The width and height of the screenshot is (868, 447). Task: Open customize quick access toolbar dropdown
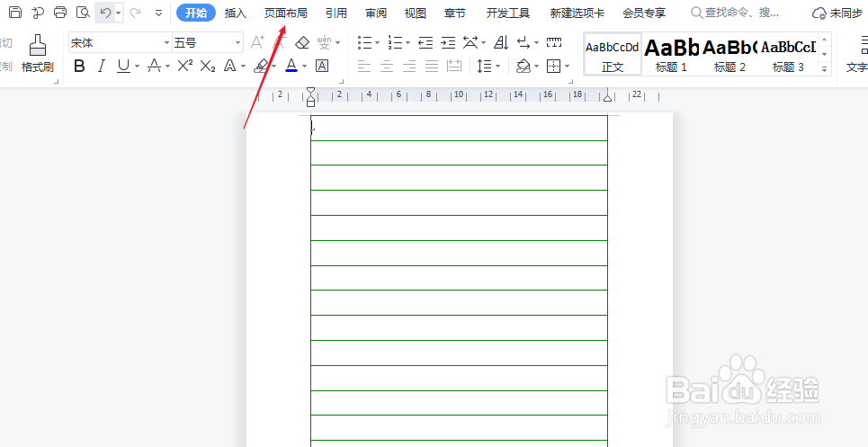159,13
